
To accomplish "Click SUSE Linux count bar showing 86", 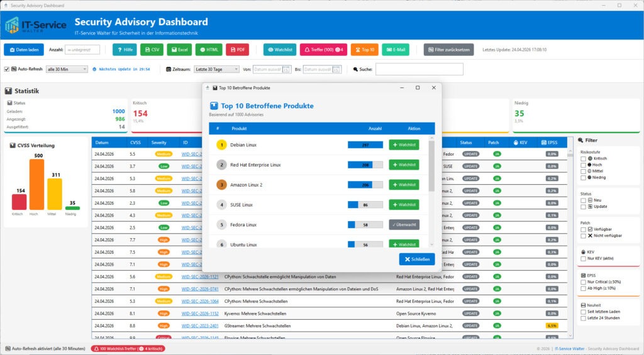I will pos(365,205).
